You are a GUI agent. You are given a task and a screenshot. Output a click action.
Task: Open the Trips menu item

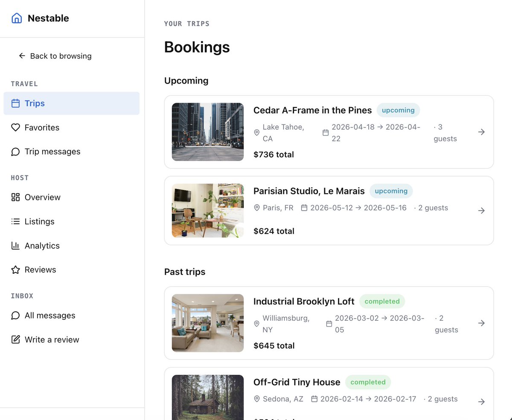pyautogui.click(x=72, y=103)
